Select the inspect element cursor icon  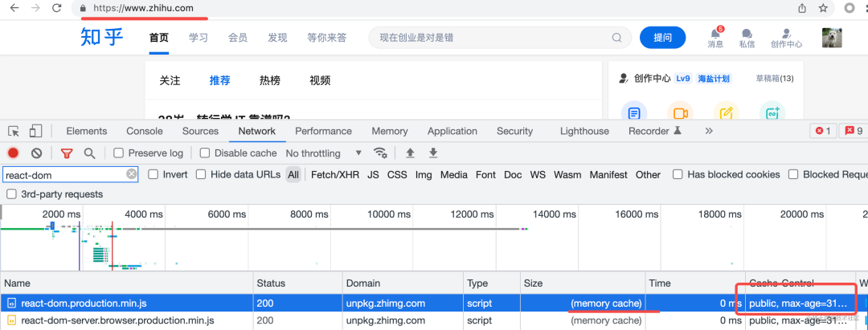tap(14, 131)
